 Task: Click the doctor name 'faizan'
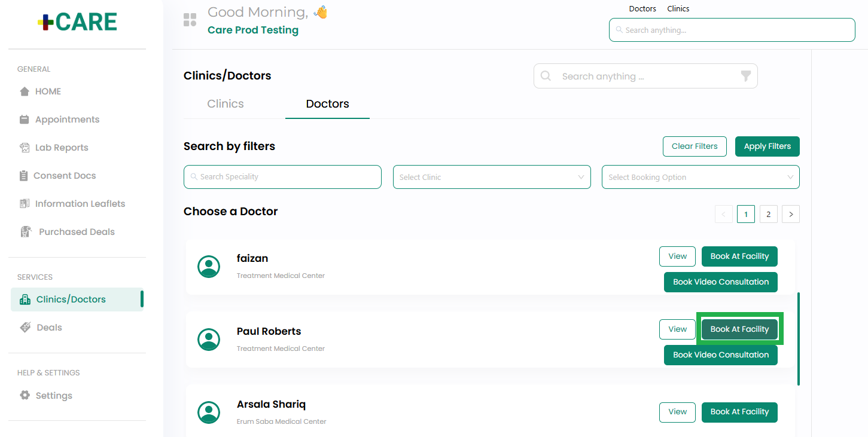point(252,258)
